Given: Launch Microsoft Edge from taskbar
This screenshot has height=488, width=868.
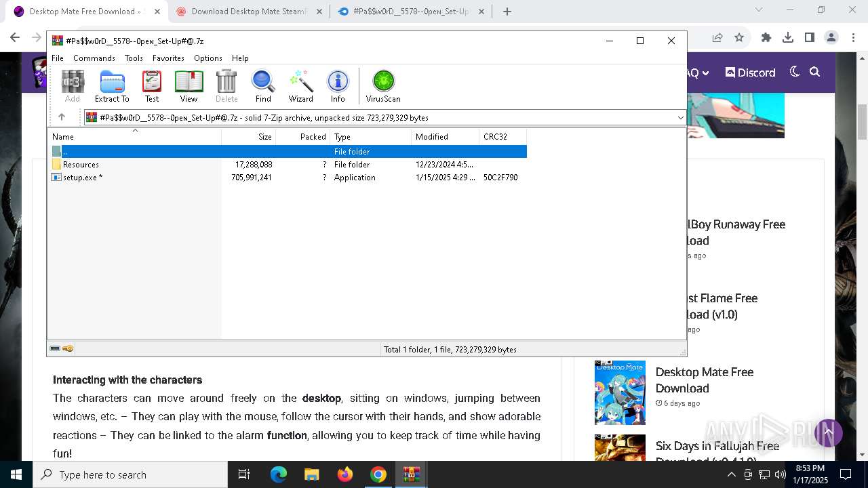Looking at the screenshot, I should [x=279, y=474].
